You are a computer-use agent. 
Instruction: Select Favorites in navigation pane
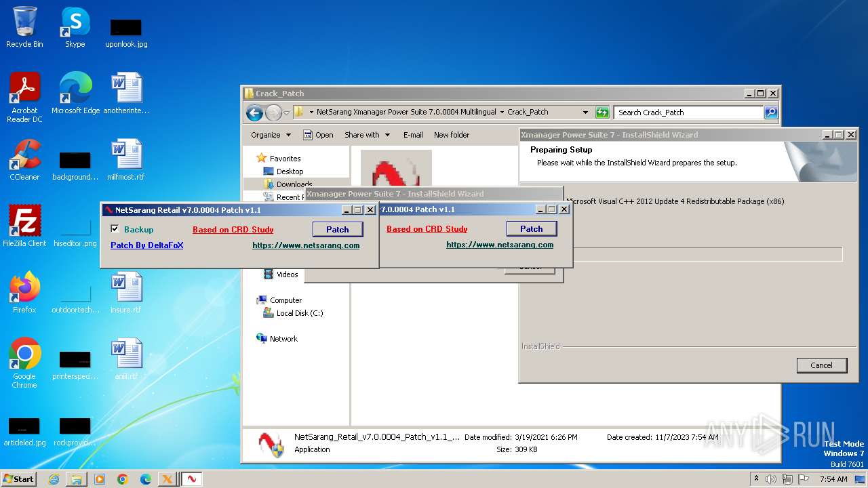click(285, 159)
